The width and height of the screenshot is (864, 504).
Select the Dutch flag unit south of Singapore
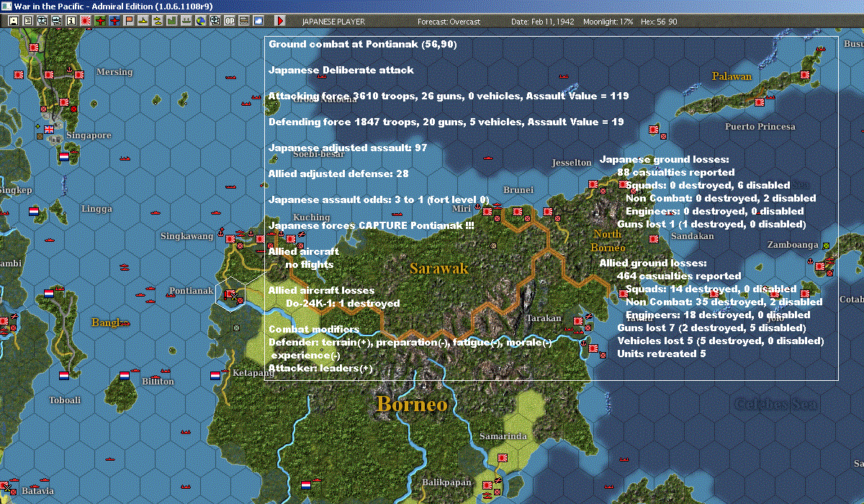tap(63, 156)
